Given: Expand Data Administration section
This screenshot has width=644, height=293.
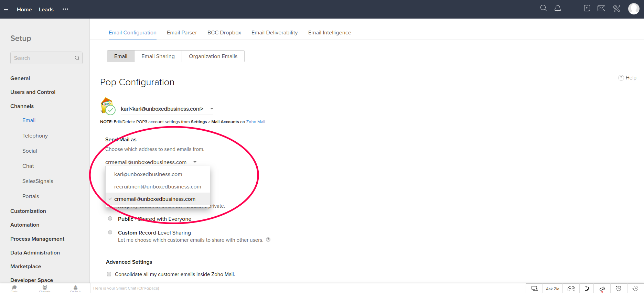Looking at the screenshot, I should tap(35, 253).
